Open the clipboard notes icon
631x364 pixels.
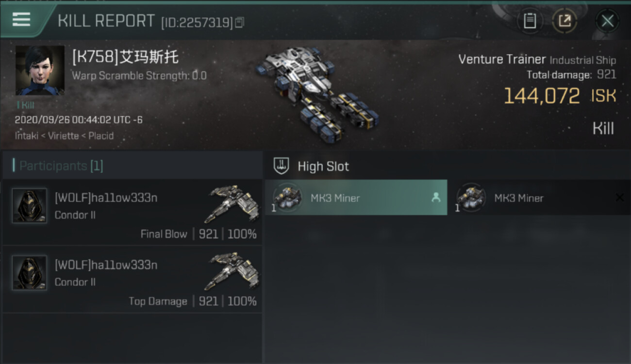pos(530,21)
